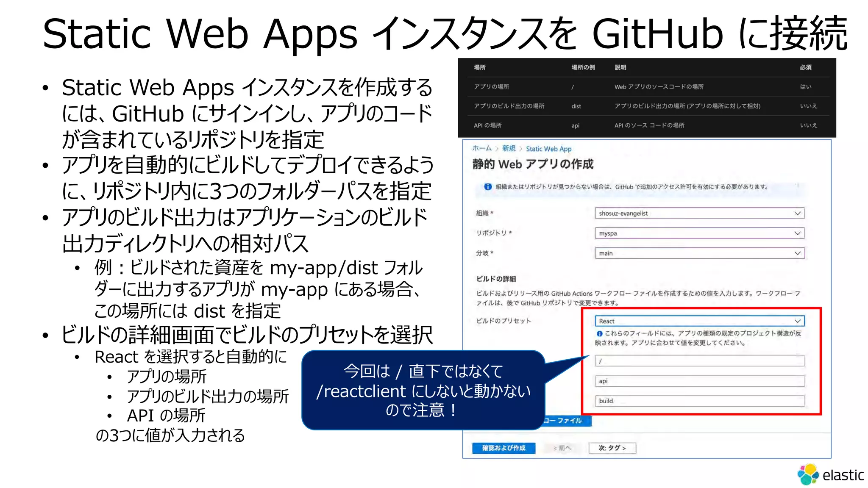The height and width of the screenshot is (488, 868).
Task: Click the 'Web アプリのソースコードの場所' description
Action: pos(659,86)
